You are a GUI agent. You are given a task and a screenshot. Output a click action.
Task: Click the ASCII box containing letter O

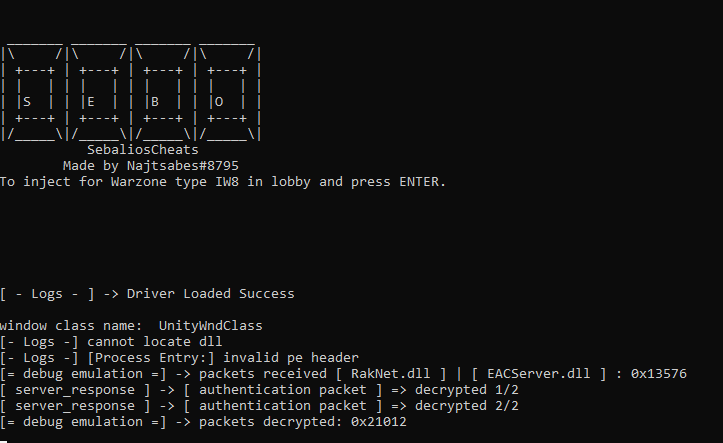pyautogui.click(x=228, y=94)
